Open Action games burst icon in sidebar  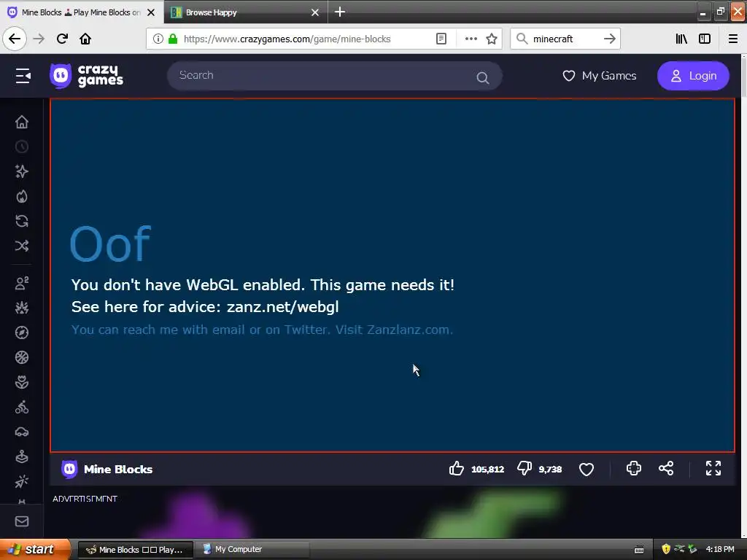(22, 308)
